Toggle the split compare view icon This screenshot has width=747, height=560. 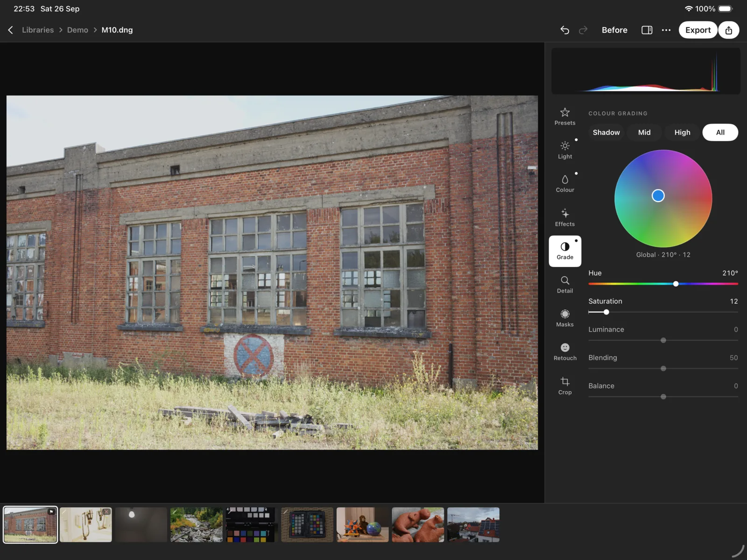(x=647, y=30)
